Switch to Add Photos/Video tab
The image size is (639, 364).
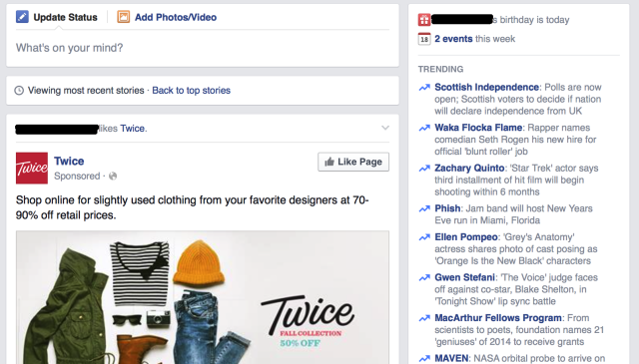click(167, 17)
